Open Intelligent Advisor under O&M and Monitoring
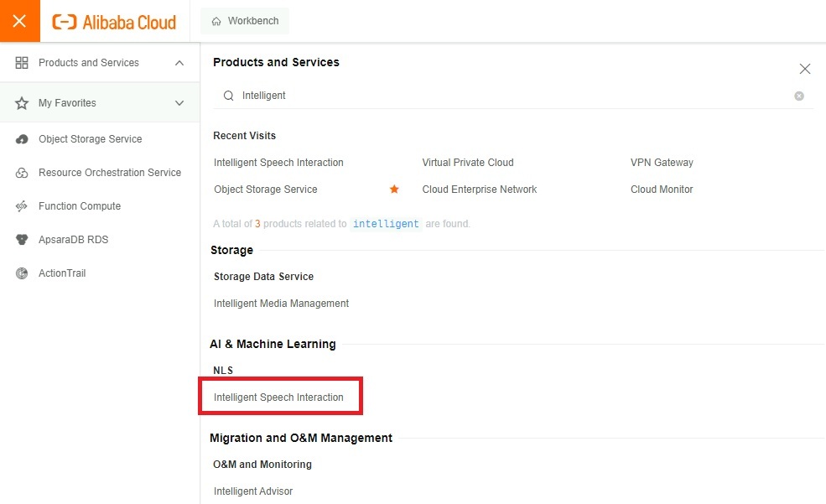Viewport: 826px width, 504px height. 253,491
